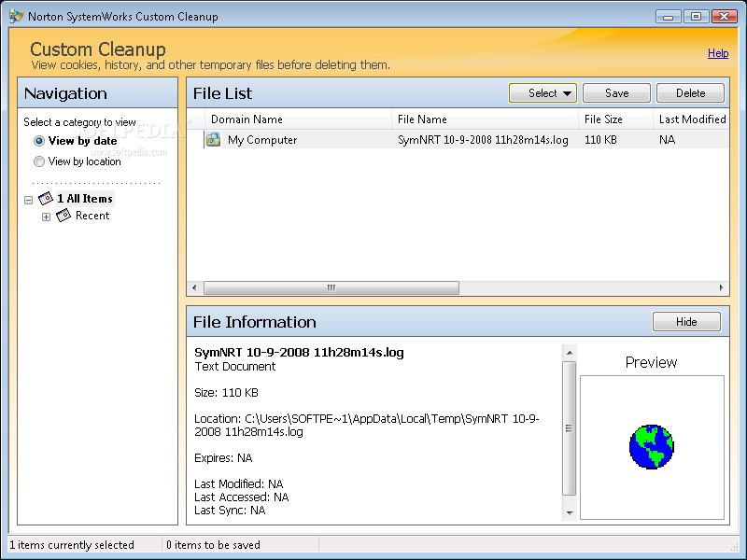This screenshot has height=560, width=747.
Task: Select the 1 All Items tree label
Action: point(85,199)
